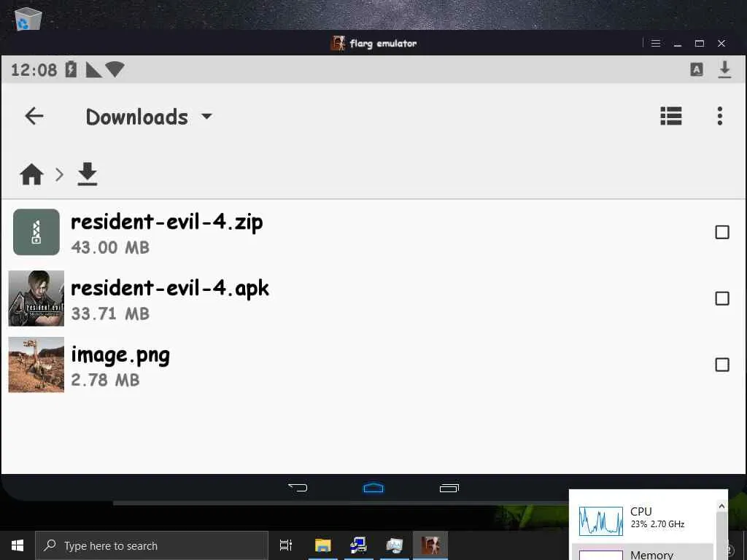Screen dimensions: 747x560
Task: Click the 43.00 MB size text
Action: (110, 248)
